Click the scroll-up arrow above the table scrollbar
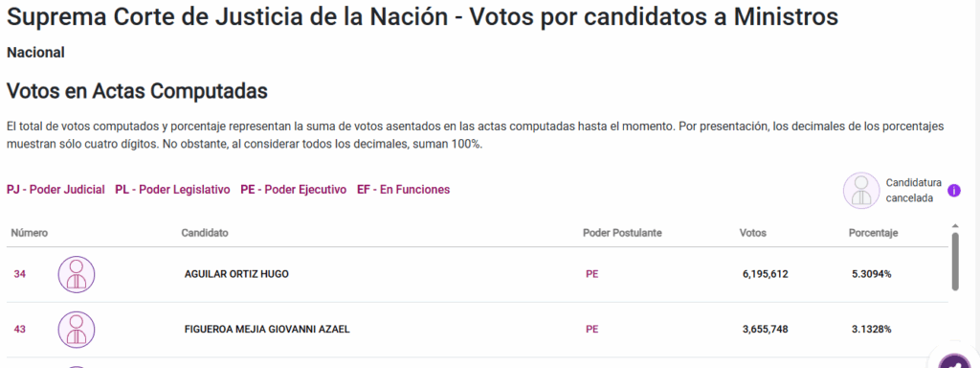Viewport: 980px width, 368px height. tap(954, 226)
